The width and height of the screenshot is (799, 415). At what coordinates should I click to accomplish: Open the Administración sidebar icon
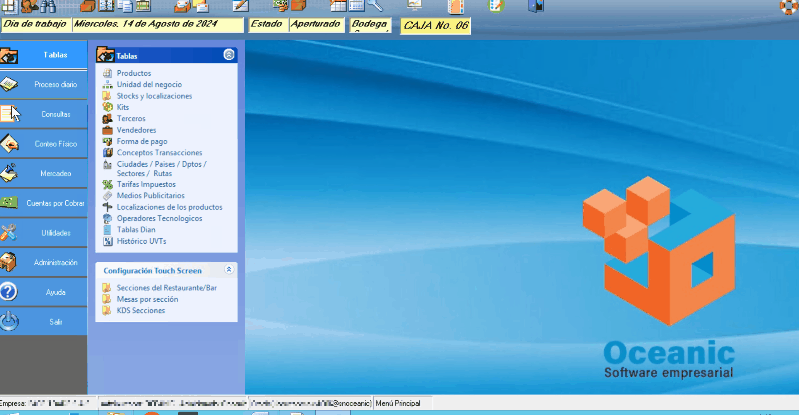point(9,262)
